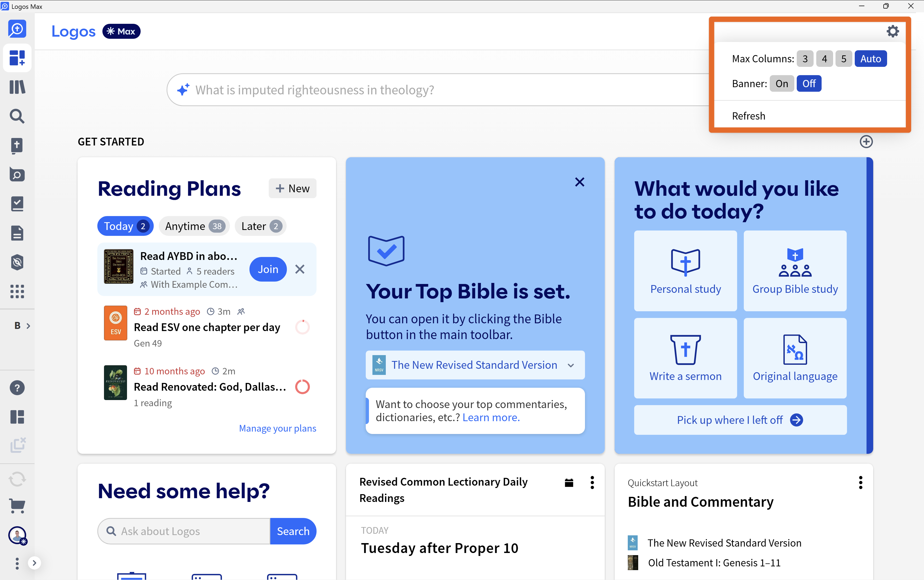Click the Read Renovated plan progress circle
Image resolution: width=924 pixels, height=580 pixels.
pyautogui.click(x=302, y=387)
